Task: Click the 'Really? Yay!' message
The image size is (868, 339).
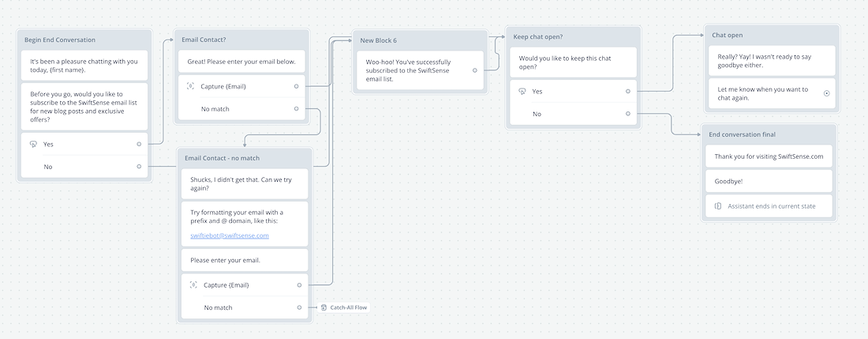Action: click(x=772, y=61)
